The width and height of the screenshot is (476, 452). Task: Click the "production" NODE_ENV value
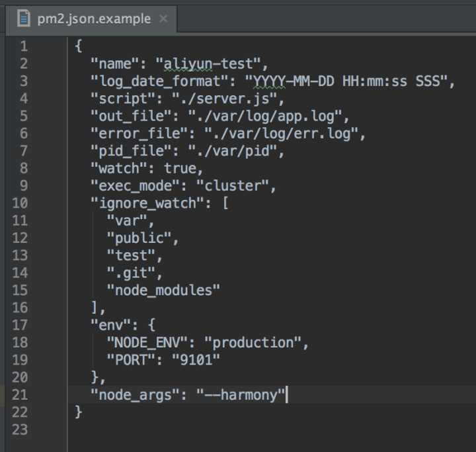(x=253, y=343)
